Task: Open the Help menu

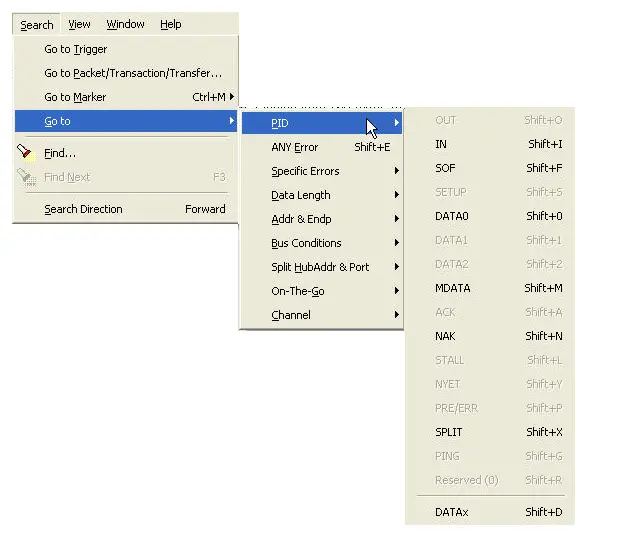Action: pyautogui.click(x=171, y=25)
